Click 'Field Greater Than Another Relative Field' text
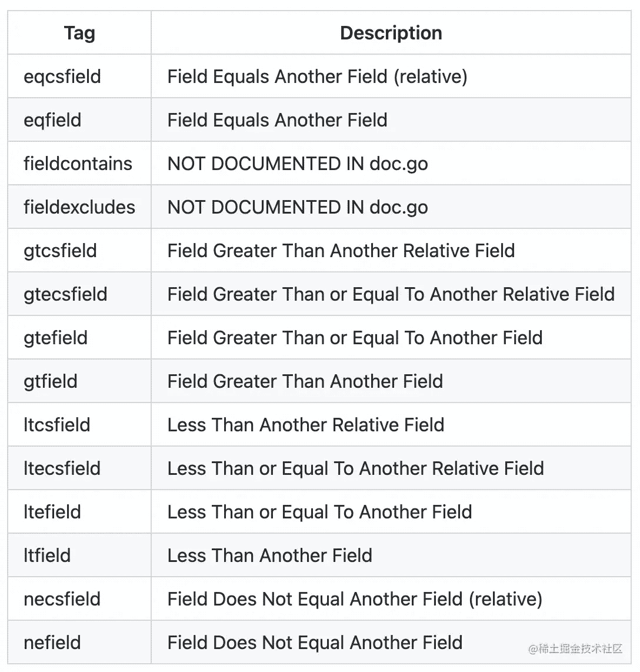The image size is (640, 672). [x=341, y=251]
